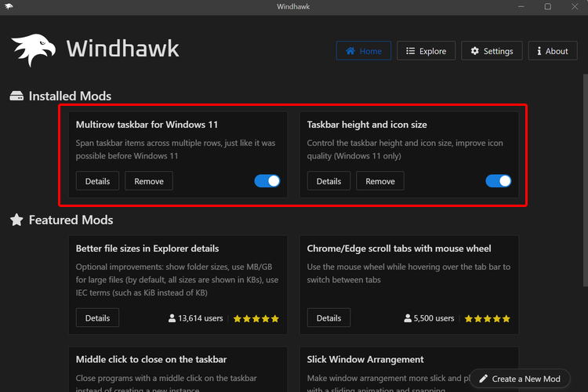Click the Installed Mods heading

click(70, 96)
